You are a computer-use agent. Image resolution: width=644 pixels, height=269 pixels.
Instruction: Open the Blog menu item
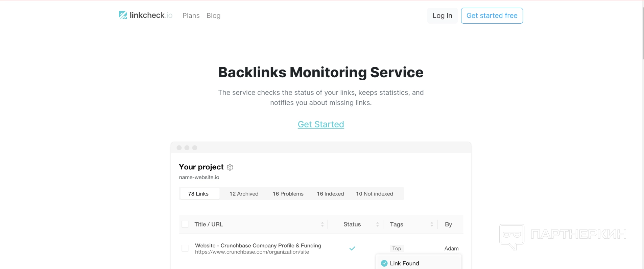point(213,16)
